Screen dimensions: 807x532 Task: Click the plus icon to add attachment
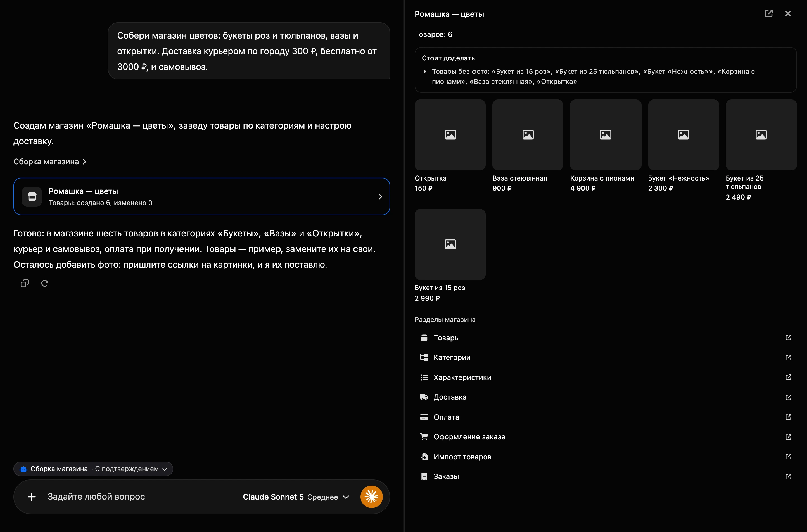tap(32, 497)
